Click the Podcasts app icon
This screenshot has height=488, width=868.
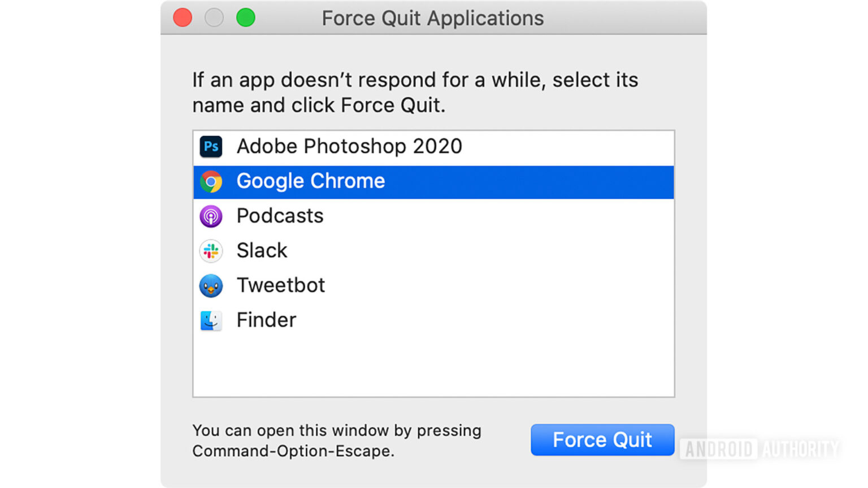pyautogui.click(x=211, y=216)
